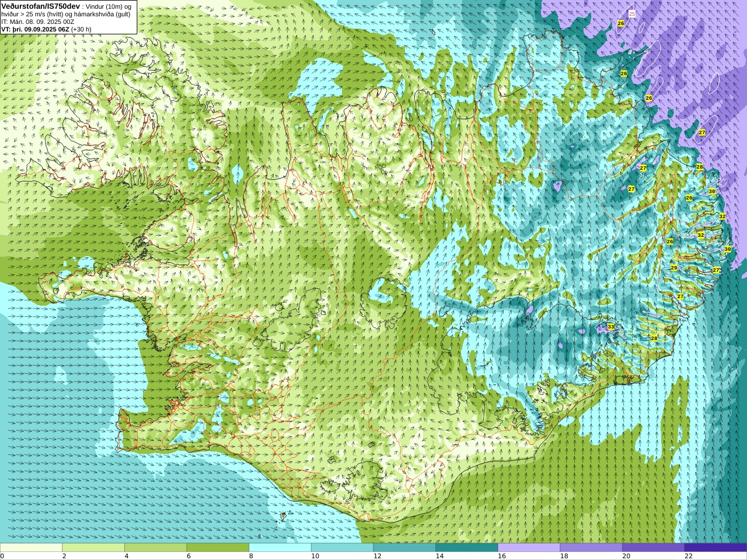This screenshot has width=747, height=560.
Task: Click the 12–14 m/s teal legend swatch
Action: point(404,547)
